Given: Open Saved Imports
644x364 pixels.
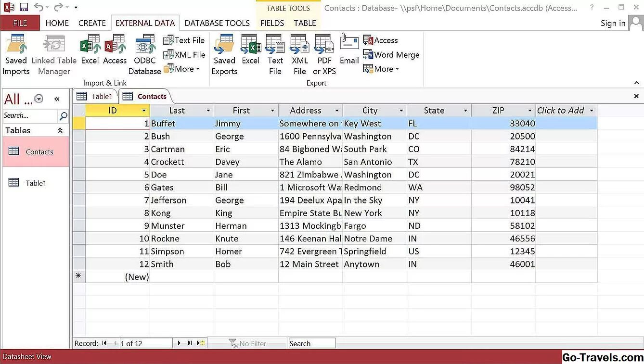Looking at the screenshot, I should pos(16,55).
